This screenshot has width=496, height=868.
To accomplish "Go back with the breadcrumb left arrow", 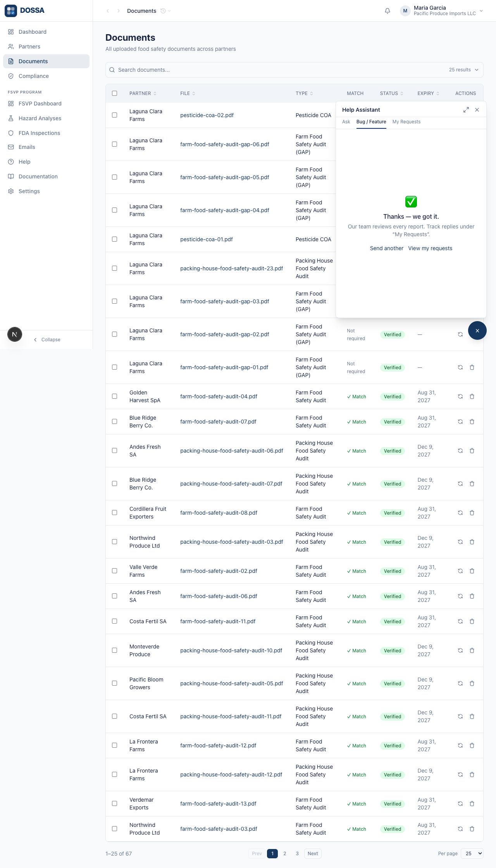I will pos(108,11).
